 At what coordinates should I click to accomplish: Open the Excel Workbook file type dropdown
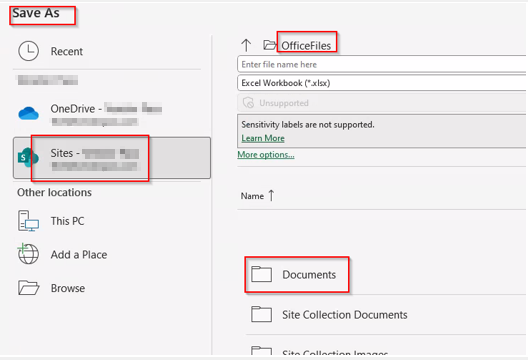pyautogui.click(x=382, y=83)
